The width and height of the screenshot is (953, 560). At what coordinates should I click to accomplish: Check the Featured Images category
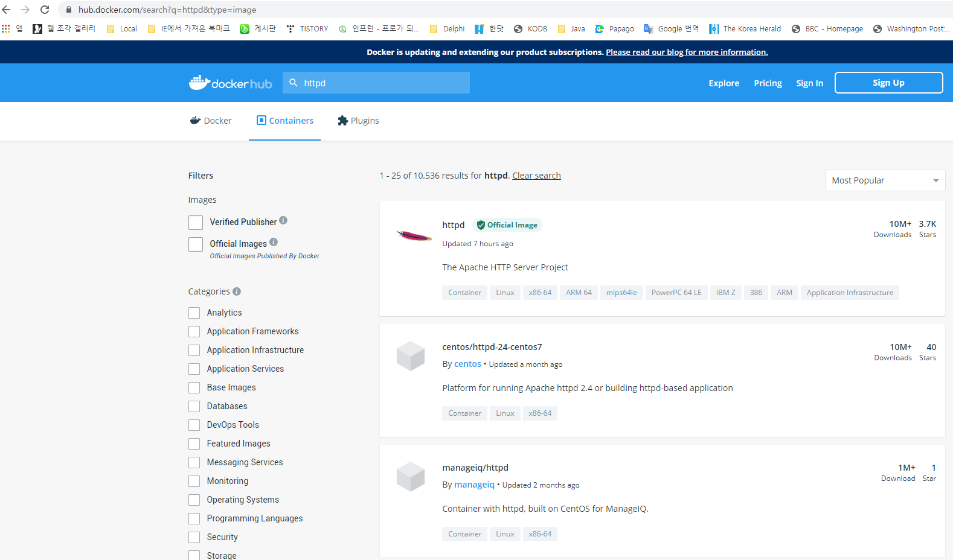pyautogui.click(x=194, y=444)
